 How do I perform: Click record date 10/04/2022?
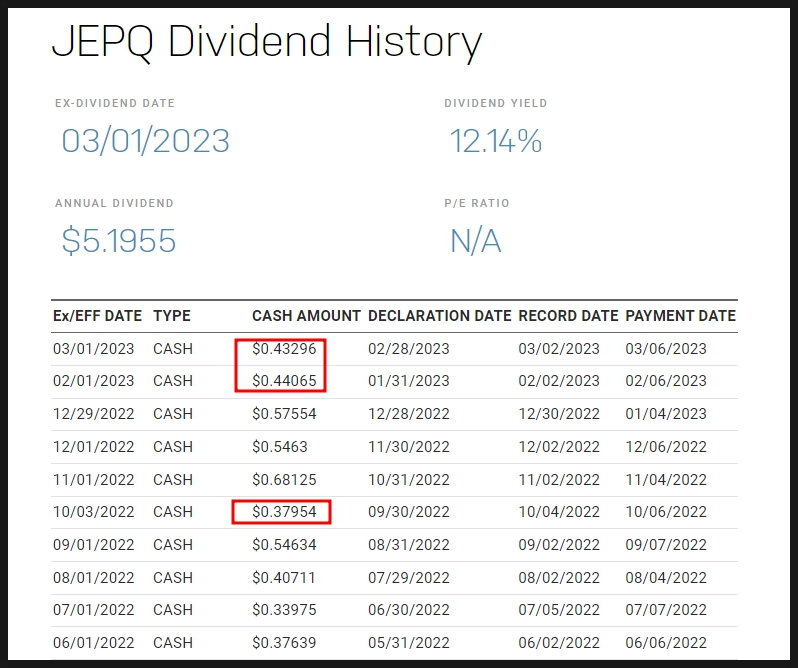tap(559, 512)
